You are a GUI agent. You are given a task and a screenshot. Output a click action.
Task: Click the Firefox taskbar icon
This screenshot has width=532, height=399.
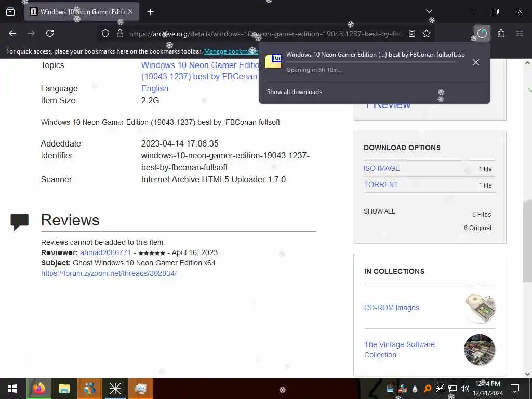pos(38,389)
